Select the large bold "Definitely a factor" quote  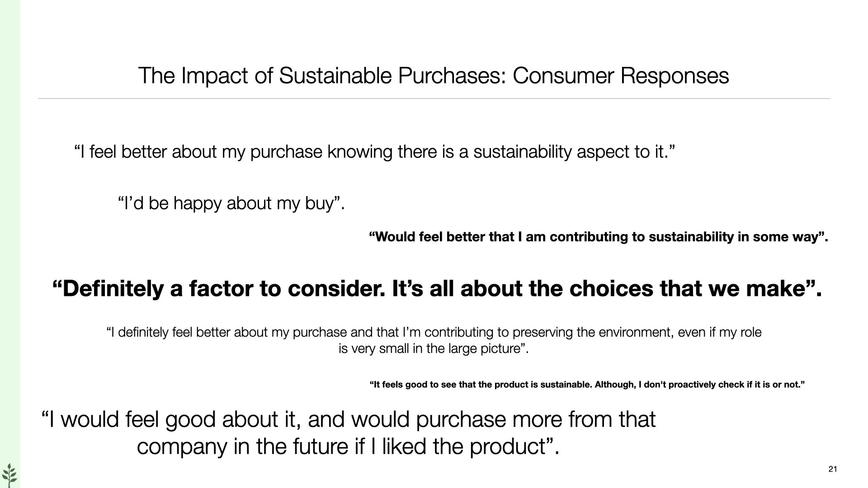[x=437, y=289]
